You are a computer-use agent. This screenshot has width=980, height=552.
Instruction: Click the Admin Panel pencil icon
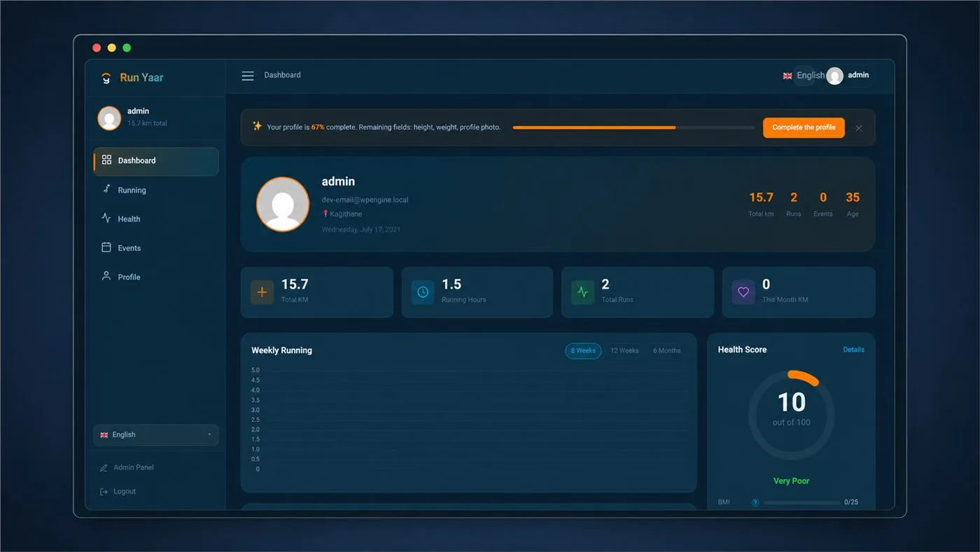pos(104,467)
